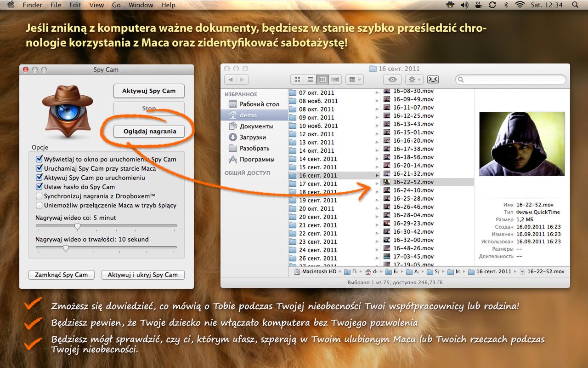588x368 pixels.
Task: Open the volume control in menu bar
Action: click(x=464, y=5)
